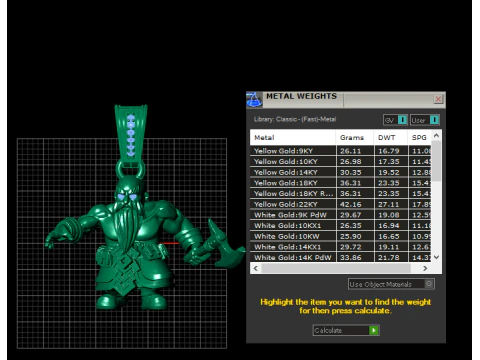Select the White Gold:14K PdW row
Viewport: 480px width, 360px height.
340,257
